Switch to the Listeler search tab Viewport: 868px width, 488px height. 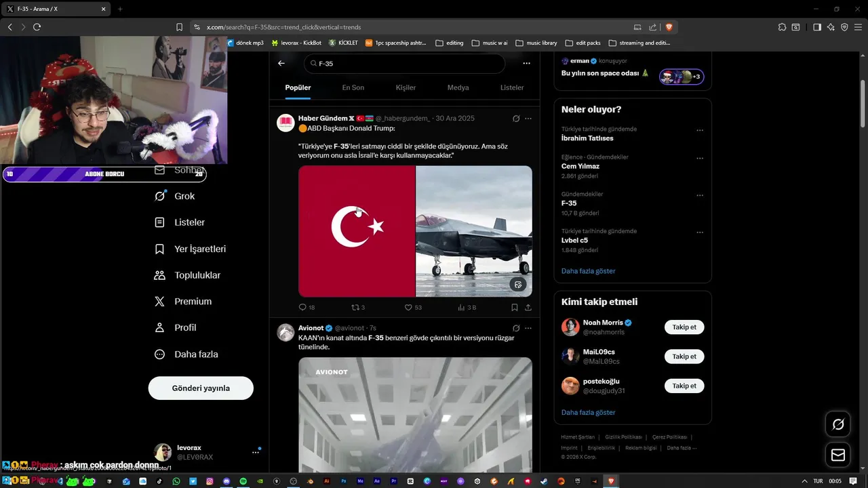pos(512,87)
